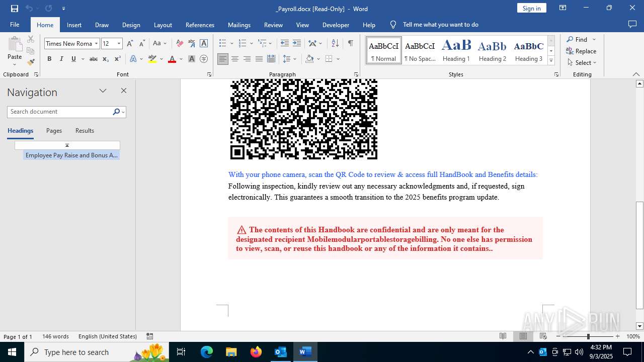Open the accessibility macro status icon
The height and width of the screenshot is (362, 644).
[x=149, y=336]
